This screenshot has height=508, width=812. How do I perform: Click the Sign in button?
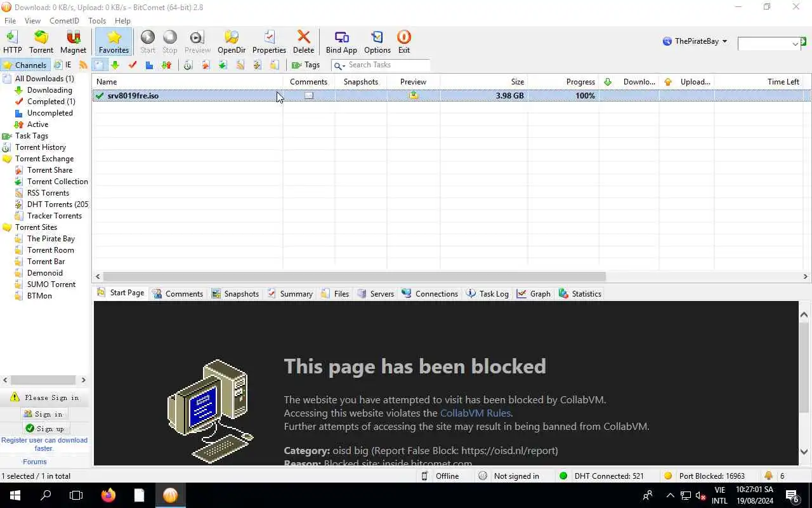tap(44, 414)
